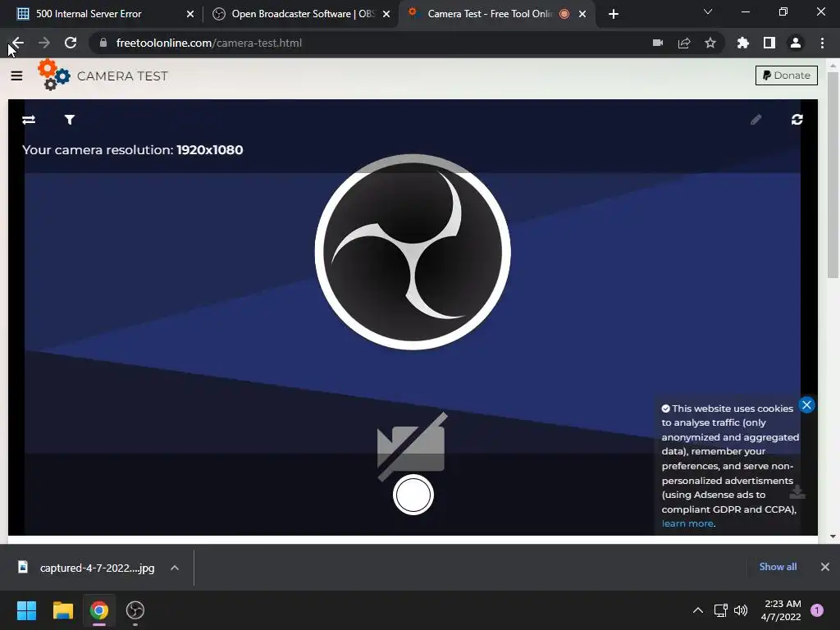Screen dimensions: 840x630
Task: Show hidden system tray icons
Action: pyautogui.click(x=698, y=610)
